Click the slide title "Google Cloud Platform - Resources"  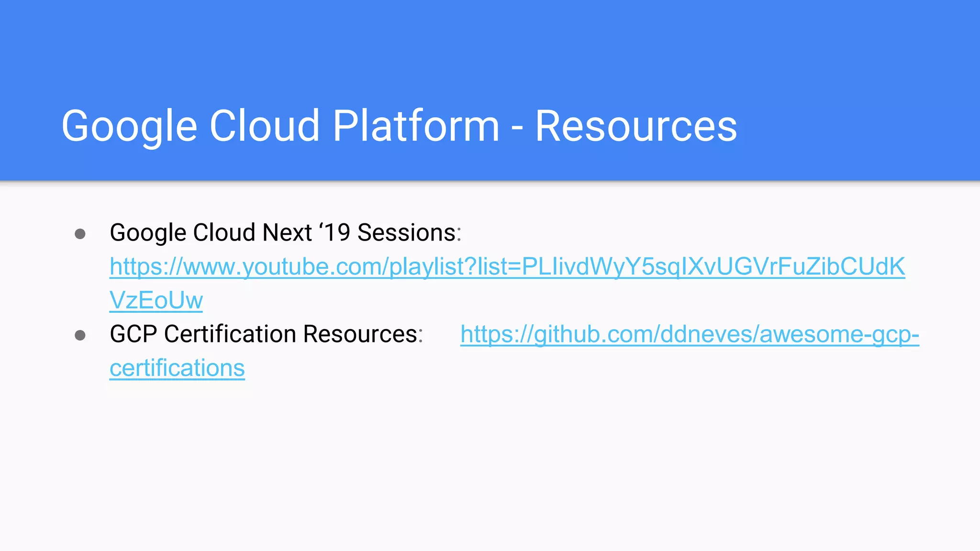coord(399,126)
